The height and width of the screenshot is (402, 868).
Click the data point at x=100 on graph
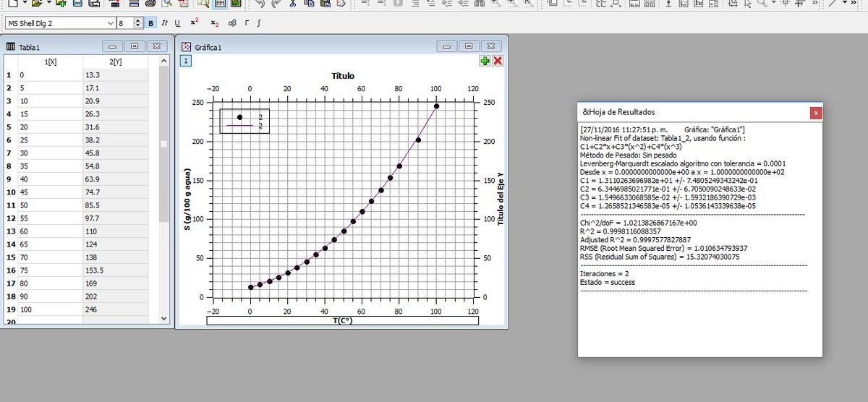436,106
